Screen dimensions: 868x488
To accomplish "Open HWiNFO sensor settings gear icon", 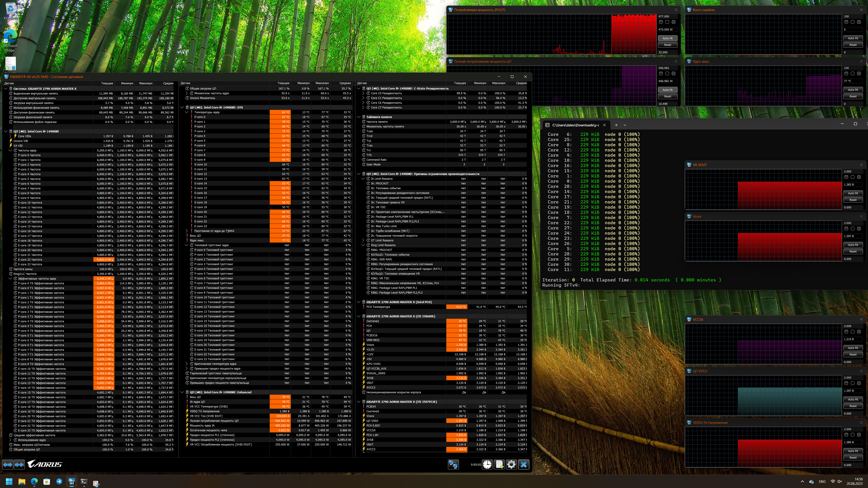I will [511, 464].
